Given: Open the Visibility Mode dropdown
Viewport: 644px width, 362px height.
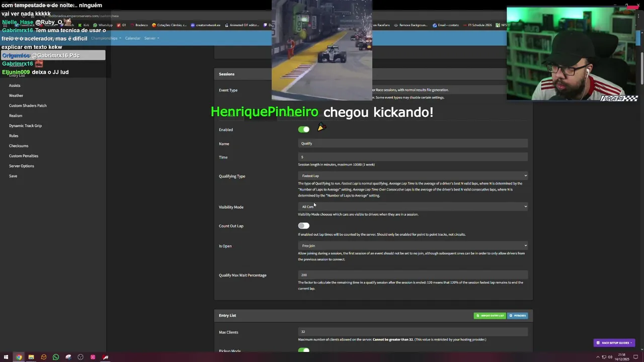Looking at the screenshot, I should click(x=413, y=207).
